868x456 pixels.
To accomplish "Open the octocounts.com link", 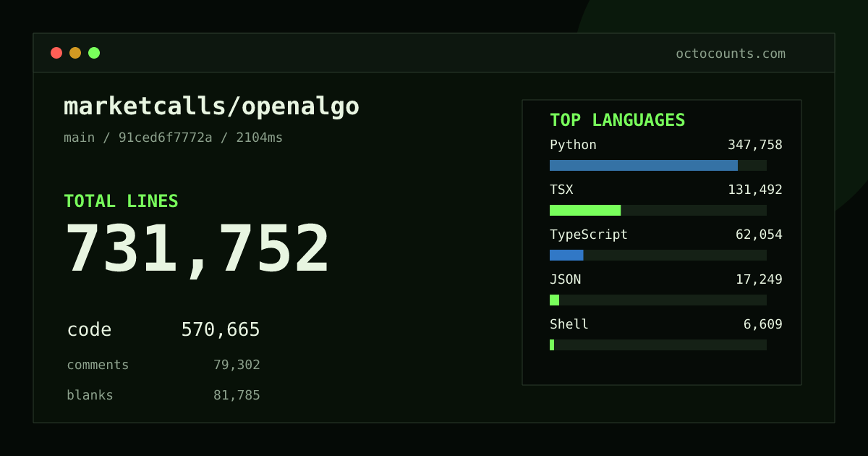I will point(731,54).
